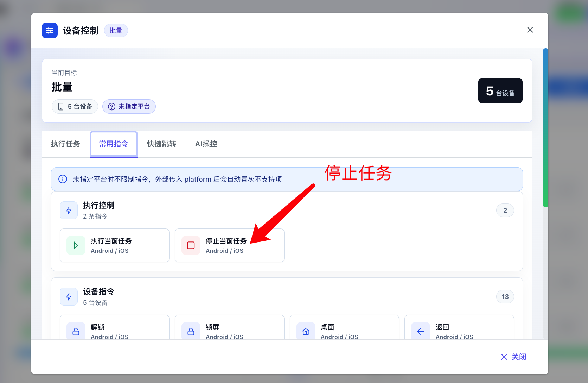588x383 pixels.
Task: Click the left arrow icon for 返回
Action: click(x=421, y=331)
